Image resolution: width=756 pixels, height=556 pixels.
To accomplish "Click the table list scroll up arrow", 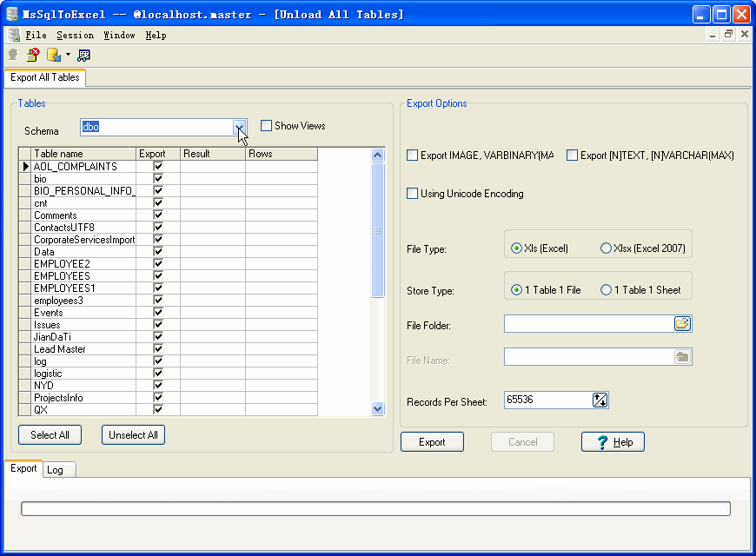I will (x=377, y=155).
